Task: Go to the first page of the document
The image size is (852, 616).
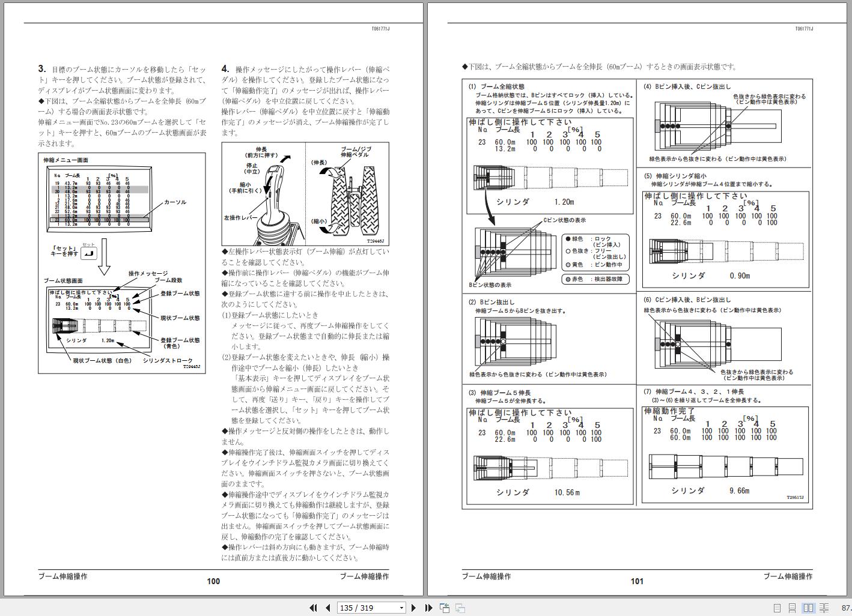Action: click(313, 608)
